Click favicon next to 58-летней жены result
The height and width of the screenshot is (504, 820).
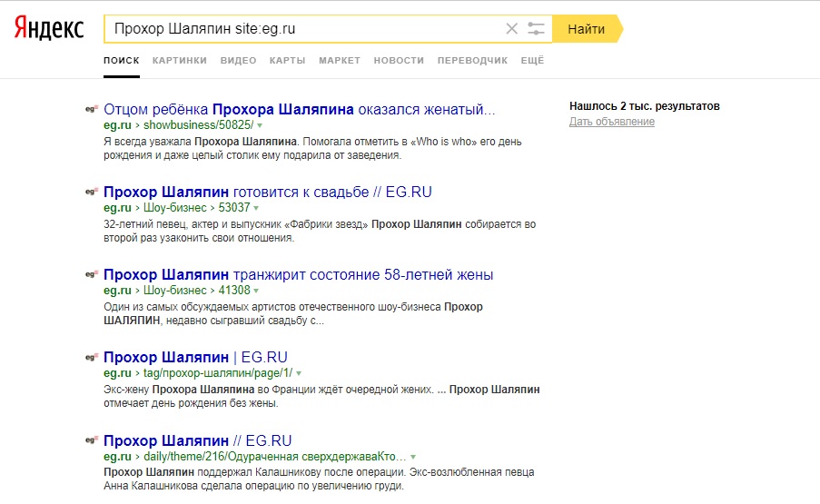pyautogui.click(x=91, y=274)
